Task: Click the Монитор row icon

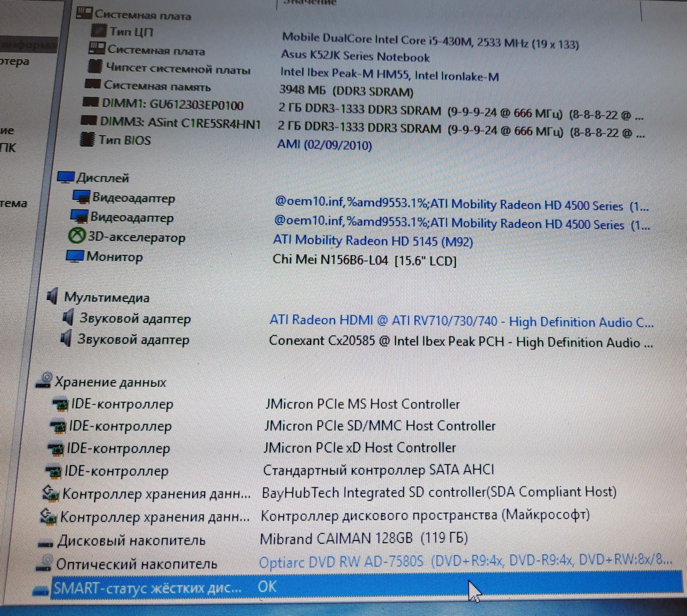Action: 74,256
